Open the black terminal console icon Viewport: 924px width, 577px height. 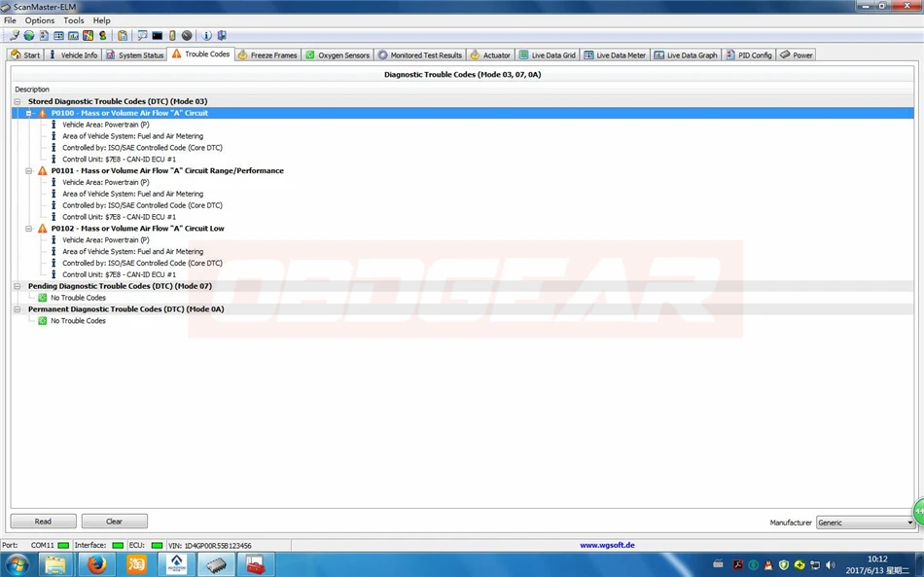click(x=158, y=36)
